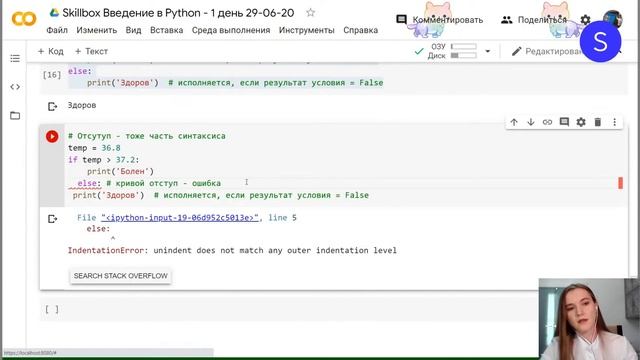Open more cell actions three-dot menu

[614, 122]
